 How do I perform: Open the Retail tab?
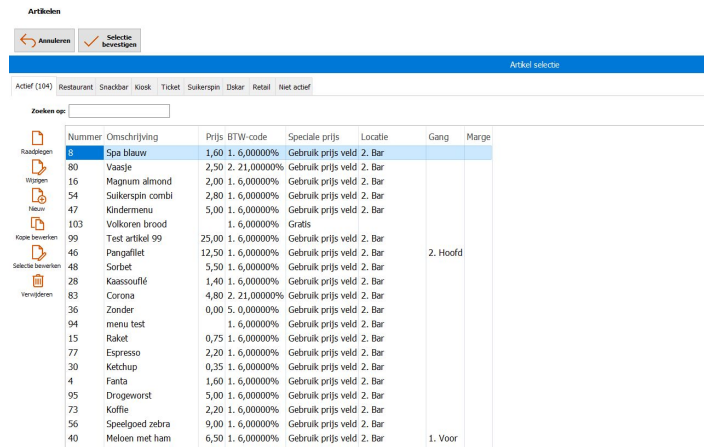coord(261,87)
